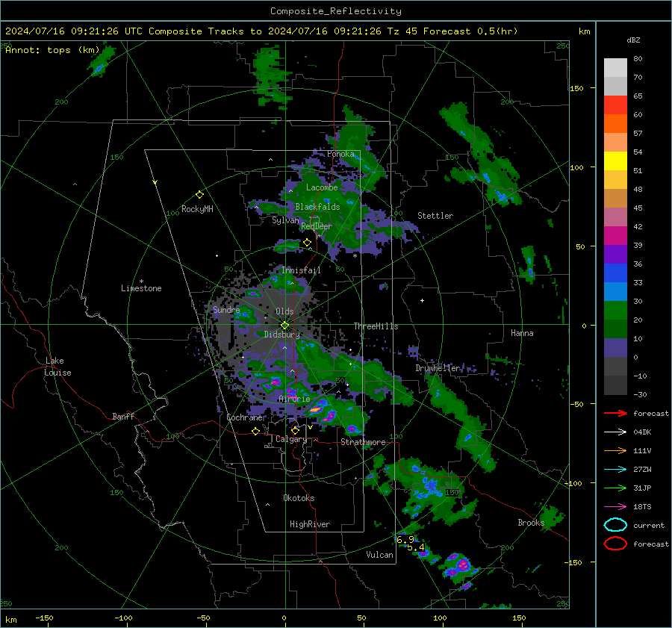Click the red forecast arrow in legend
The width and height of the screenshot is (672, 628).
click(x=615, y=413)
